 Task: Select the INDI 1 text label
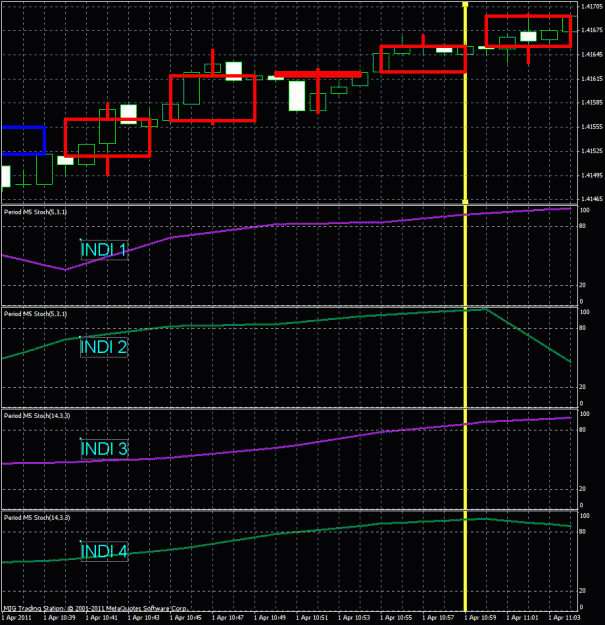click(104, 250)
